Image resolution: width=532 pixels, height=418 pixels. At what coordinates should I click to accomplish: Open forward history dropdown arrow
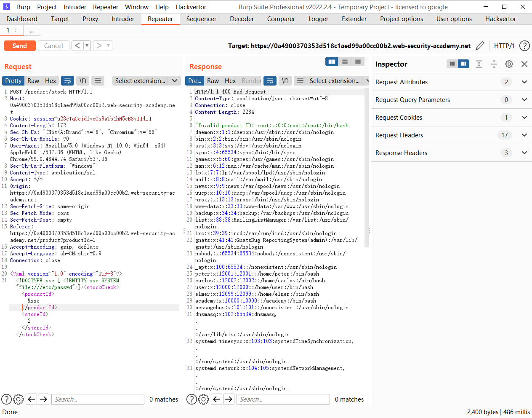pyautogui.click(x=109, y=46)
